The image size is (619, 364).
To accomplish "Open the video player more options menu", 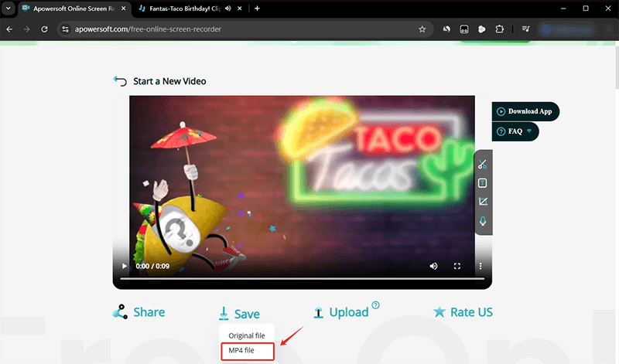I will coord(480,266).
